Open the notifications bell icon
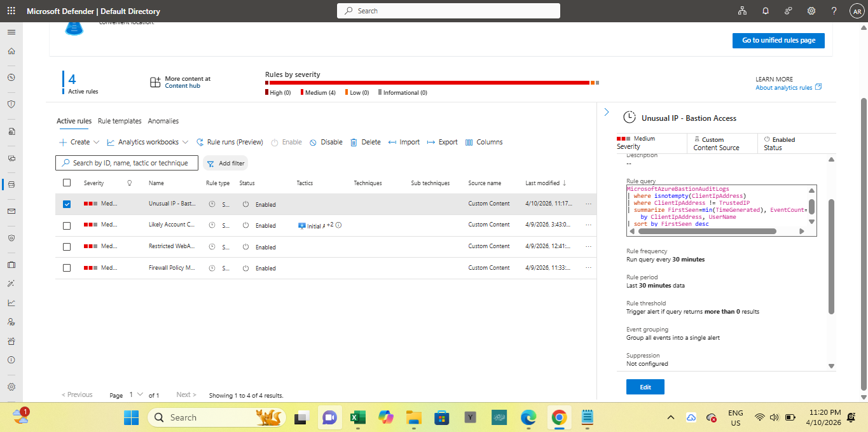 (766, 11)
